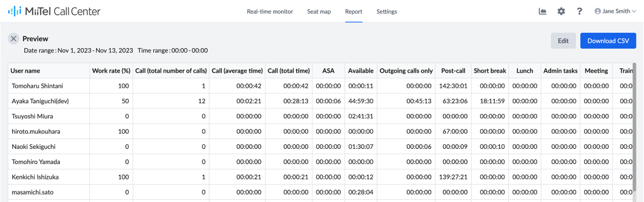Click Call average time value 00:02:21

click(x=249, y=101)
